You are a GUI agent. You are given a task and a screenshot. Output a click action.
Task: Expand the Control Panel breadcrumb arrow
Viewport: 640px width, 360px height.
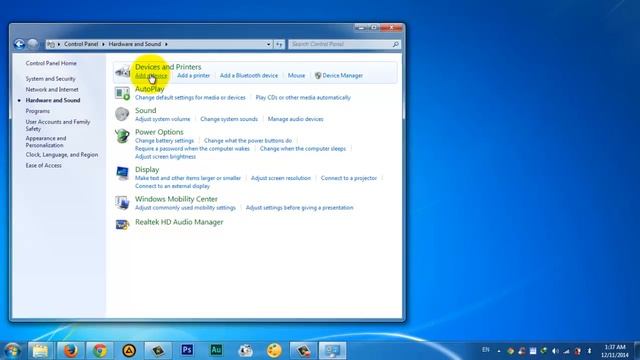pos(103,44)
